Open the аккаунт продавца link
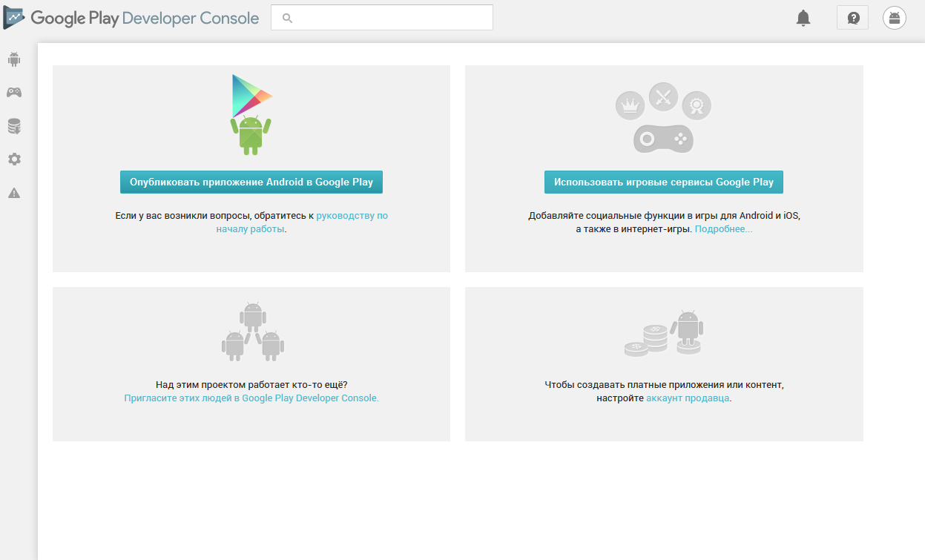This screenshot has width=925, height=560. pos(688,398)
